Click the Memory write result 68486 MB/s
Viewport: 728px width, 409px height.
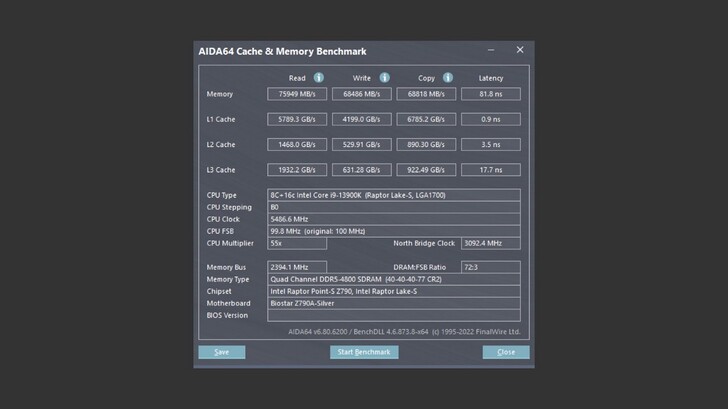(x=361, y=94)
